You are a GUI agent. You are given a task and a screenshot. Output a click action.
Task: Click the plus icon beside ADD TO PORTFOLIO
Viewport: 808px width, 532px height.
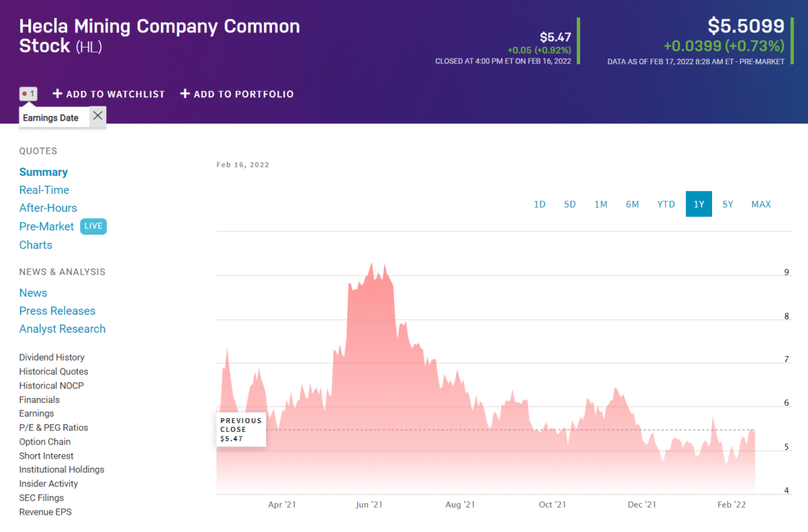click(185, 94)
